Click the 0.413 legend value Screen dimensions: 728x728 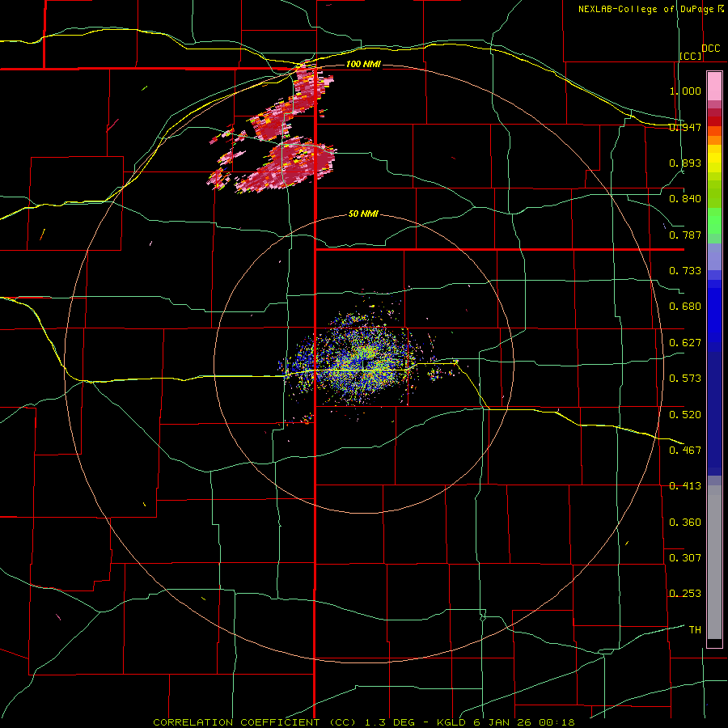(685, 486)
